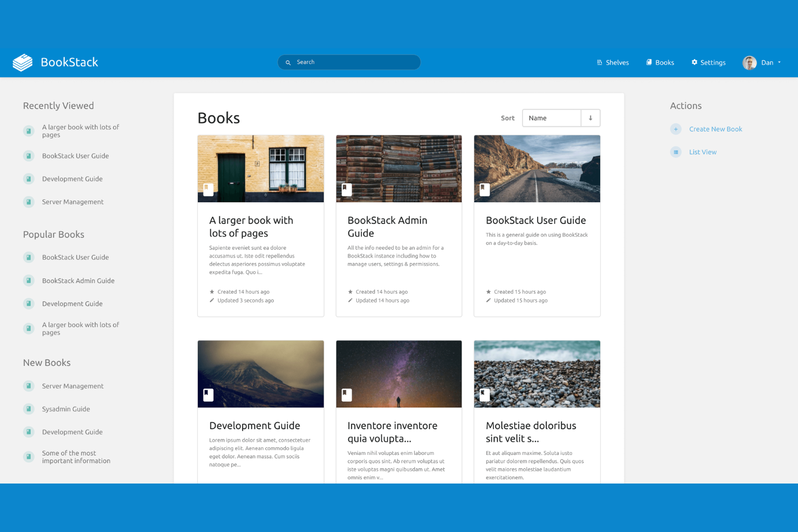Click the plus icon for Create New Book
The width and height of the screenshot is (798, 532).
click(676, 129)
